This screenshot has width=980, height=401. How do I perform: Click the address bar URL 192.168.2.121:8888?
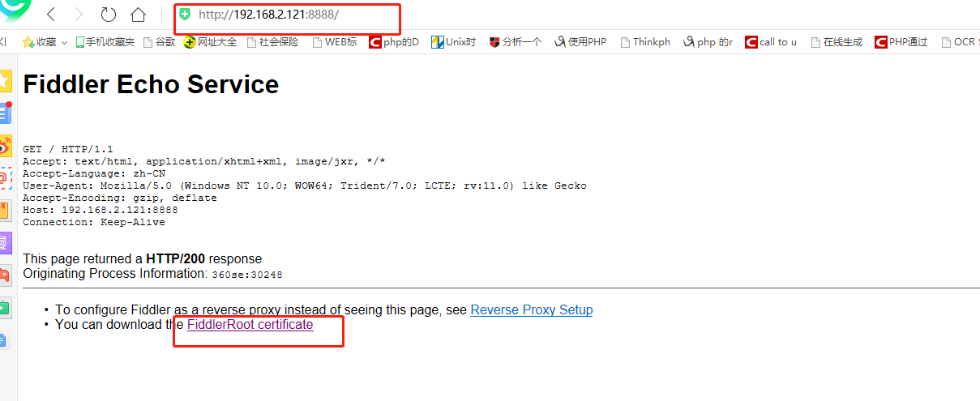click(x=268, y=15)
